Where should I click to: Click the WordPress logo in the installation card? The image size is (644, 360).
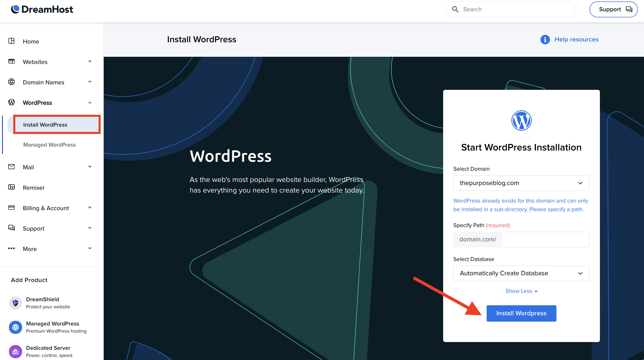click(x=521, y=121)
